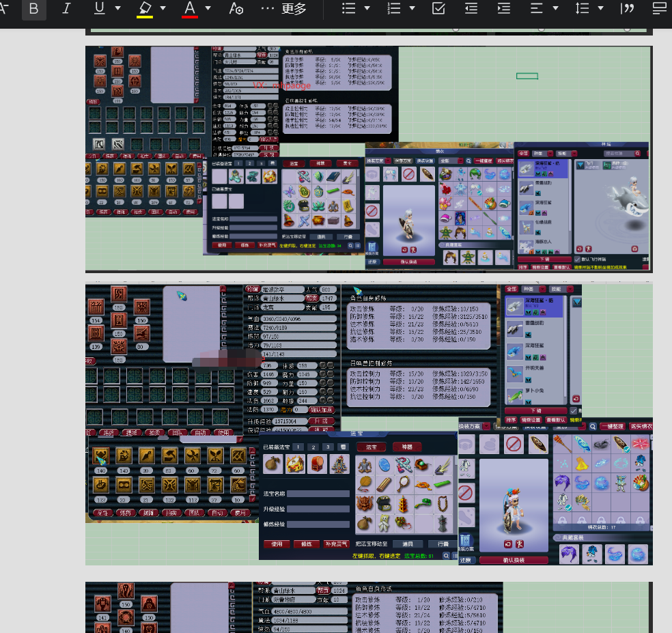
Task: Open font color dropdown arrow
Action: coord(208,8)
